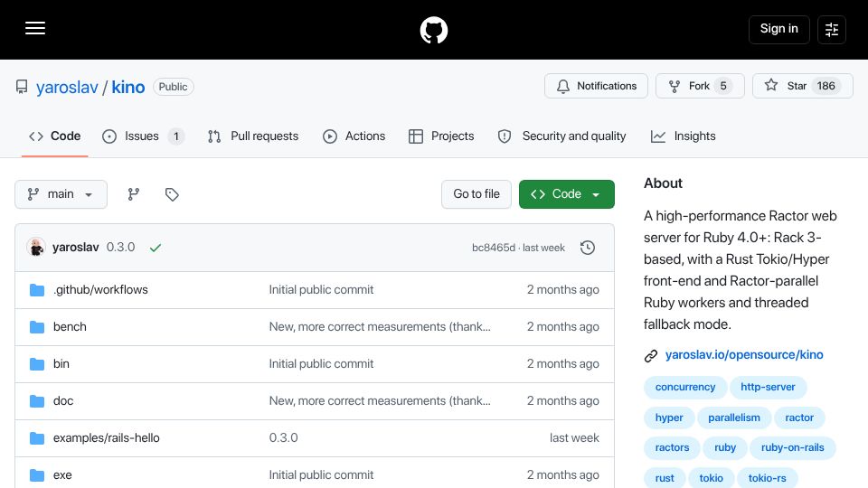Image resolution: width=868 pixels, height=488 pixels.
Task: Open the Pull requests tab
Action: tap(253, 136)
